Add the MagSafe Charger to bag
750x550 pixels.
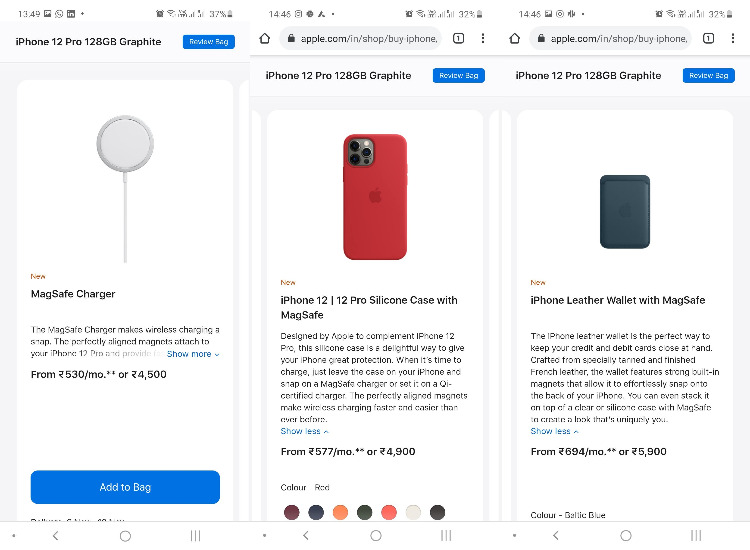[125, 487]
